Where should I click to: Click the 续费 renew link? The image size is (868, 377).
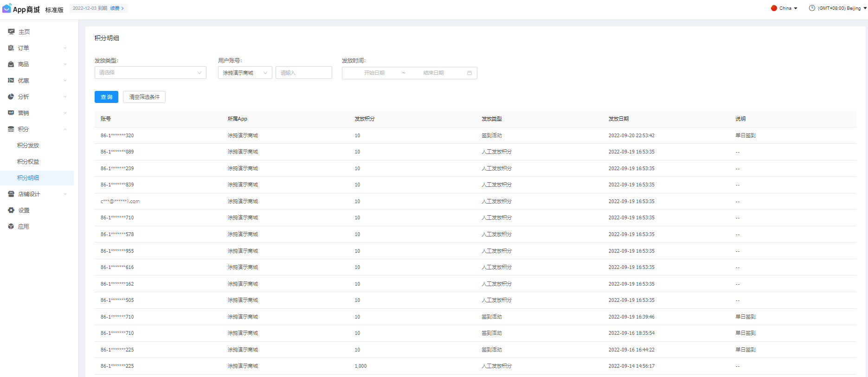(117, 8)
